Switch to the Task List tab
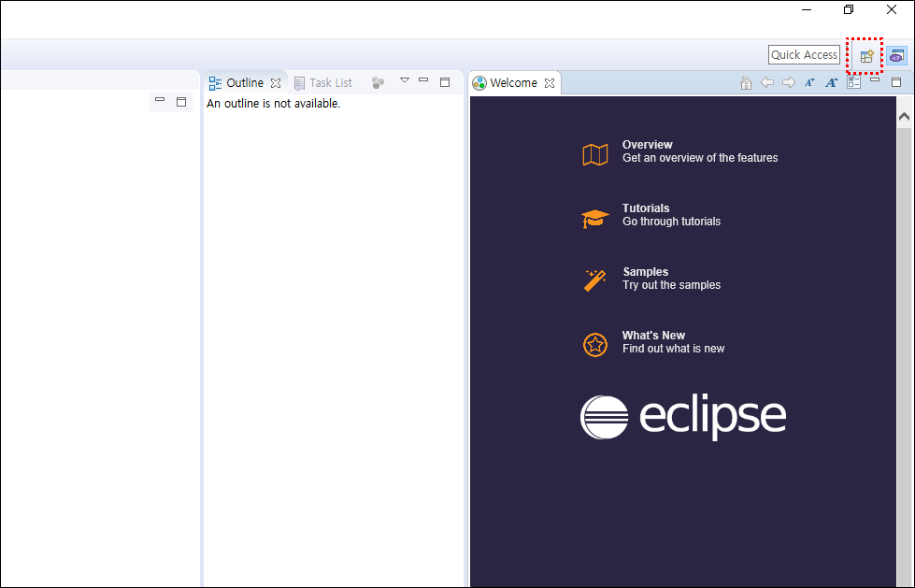Viewport: 915px width, 588px height. pyautogui.click(x=323, y=83)
